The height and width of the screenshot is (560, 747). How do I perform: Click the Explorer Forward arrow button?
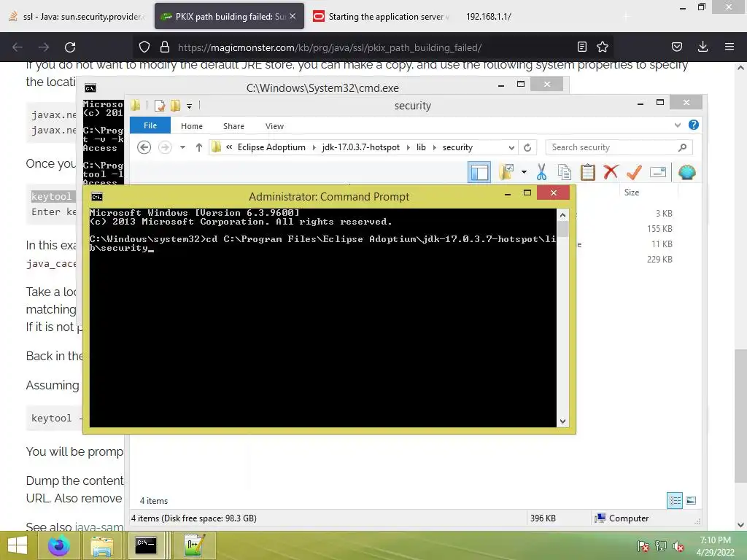pos(165,147)
